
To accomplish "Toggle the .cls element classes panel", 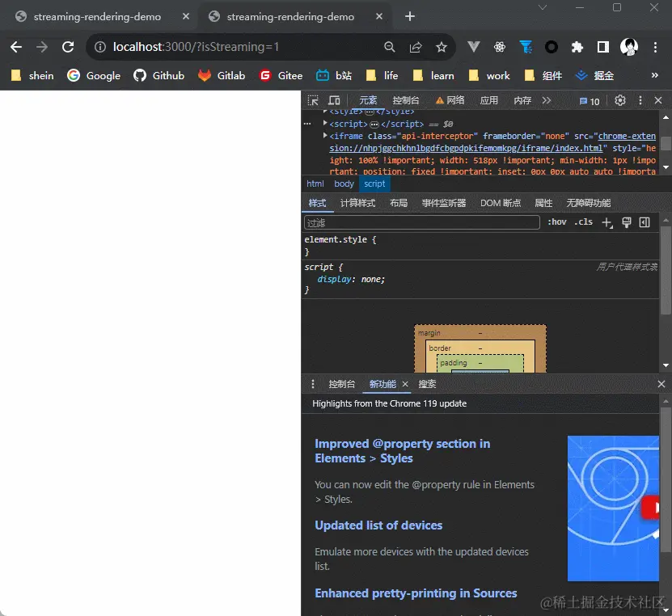I will pos(583,222).
